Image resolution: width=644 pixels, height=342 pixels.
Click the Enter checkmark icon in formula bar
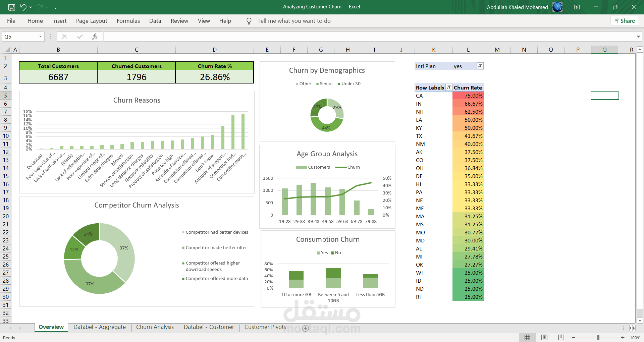80,36
